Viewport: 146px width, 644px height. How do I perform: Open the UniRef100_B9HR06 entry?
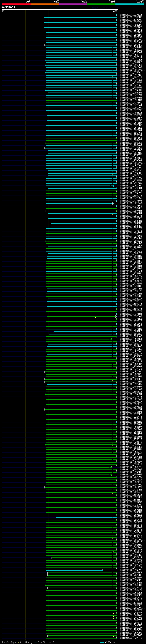[131, 346]
